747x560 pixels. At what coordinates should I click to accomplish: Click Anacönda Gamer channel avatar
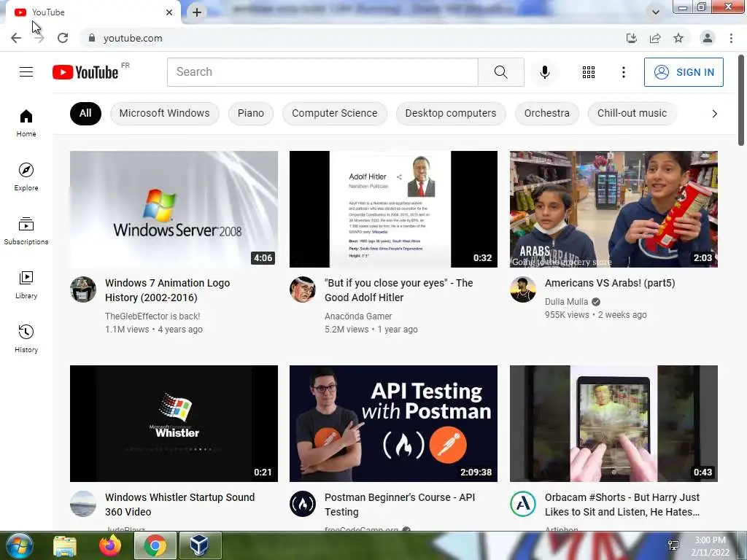(303, 289)
